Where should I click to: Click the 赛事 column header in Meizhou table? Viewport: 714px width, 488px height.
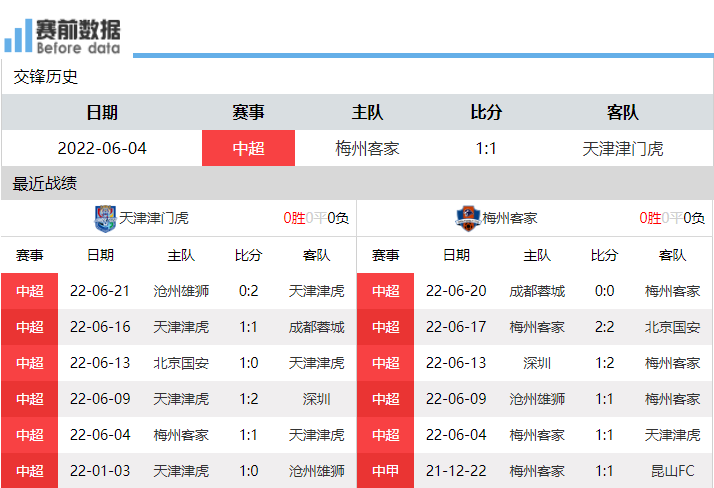[x=386, y=255]
